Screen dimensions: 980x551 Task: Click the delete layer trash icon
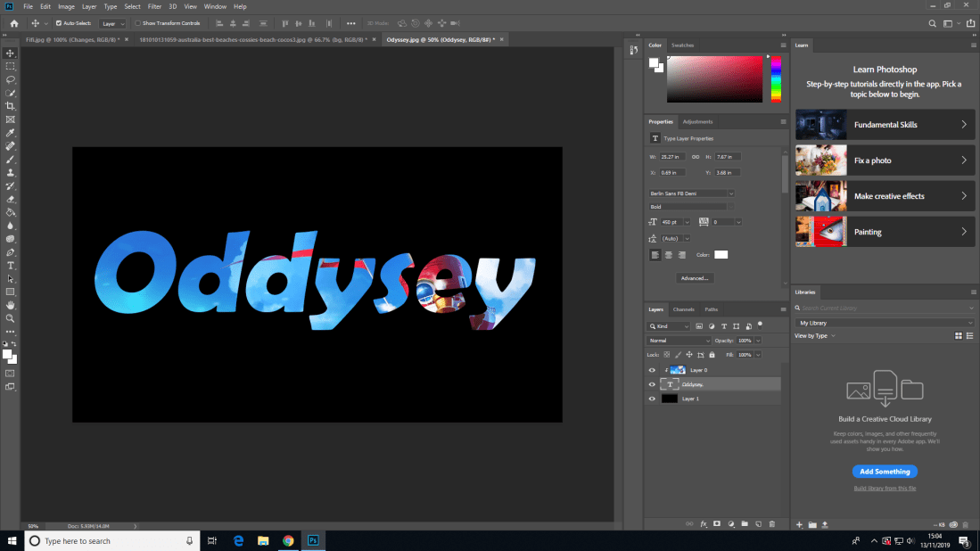pos(772,523)
